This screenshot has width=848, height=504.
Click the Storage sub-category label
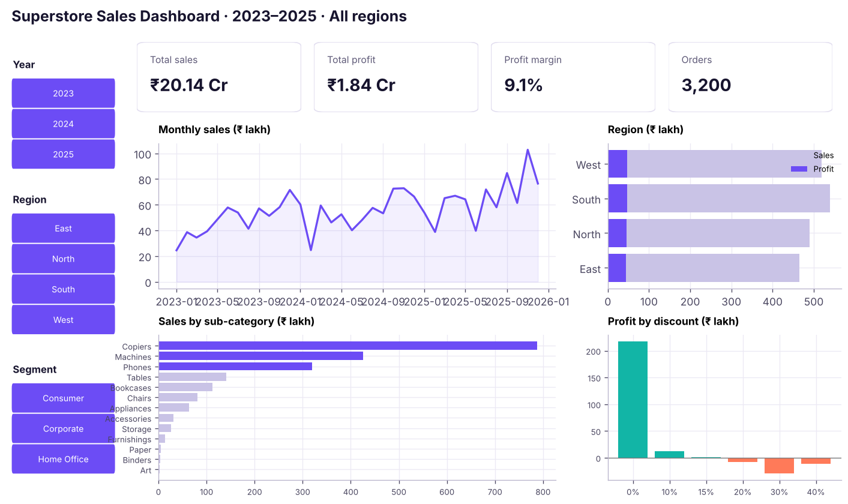[x=136, y=429]
